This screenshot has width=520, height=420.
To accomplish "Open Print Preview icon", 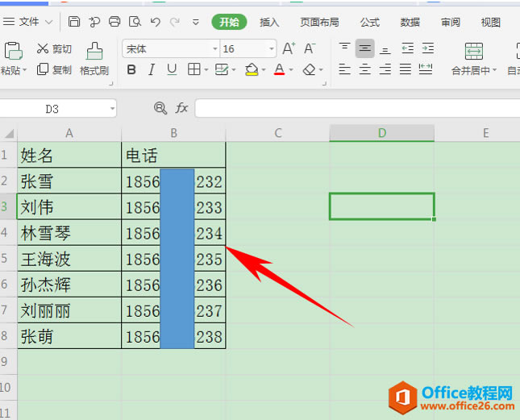I will (135, 22).
